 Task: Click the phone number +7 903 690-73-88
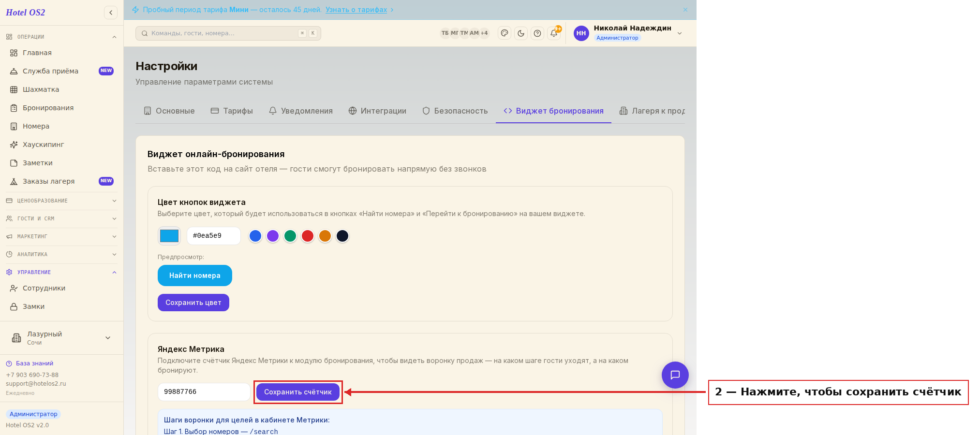[32, 375]
